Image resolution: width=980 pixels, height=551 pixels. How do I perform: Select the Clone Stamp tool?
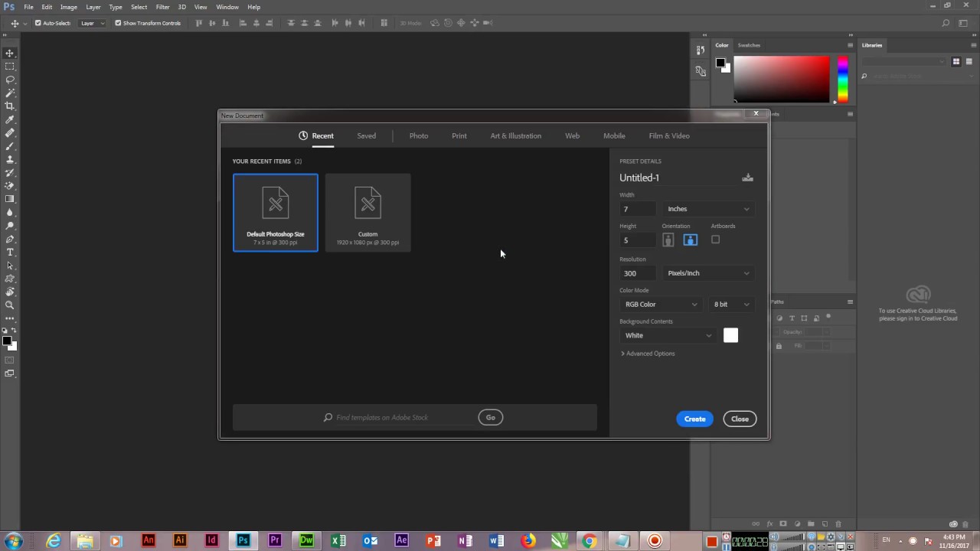[x=10, y=159]
